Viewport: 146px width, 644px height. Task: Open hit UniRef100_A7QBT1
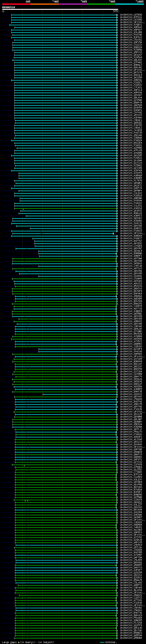[x=131, y=25]
